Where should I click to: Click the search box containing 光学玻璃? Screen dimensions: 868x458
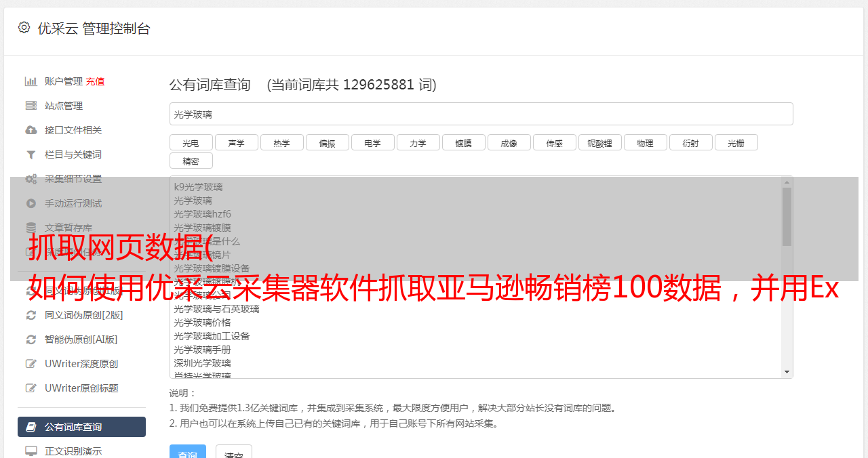tap(481, 114)
